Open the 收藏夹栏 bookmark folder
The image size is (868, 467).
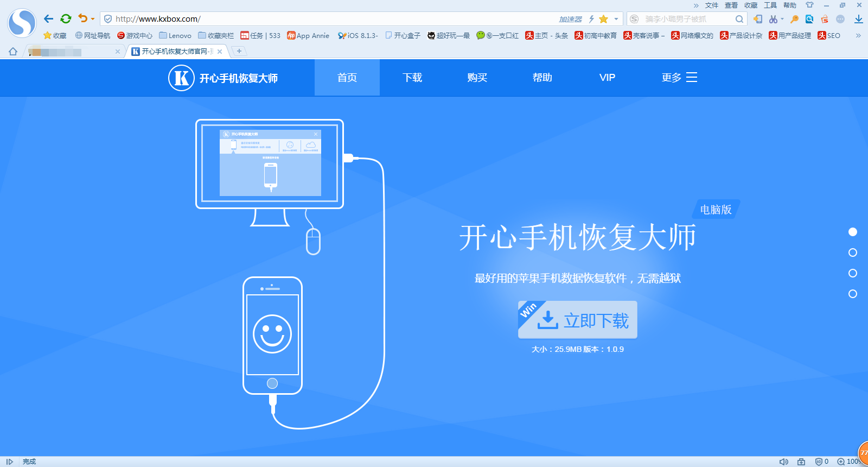point(216,35)
